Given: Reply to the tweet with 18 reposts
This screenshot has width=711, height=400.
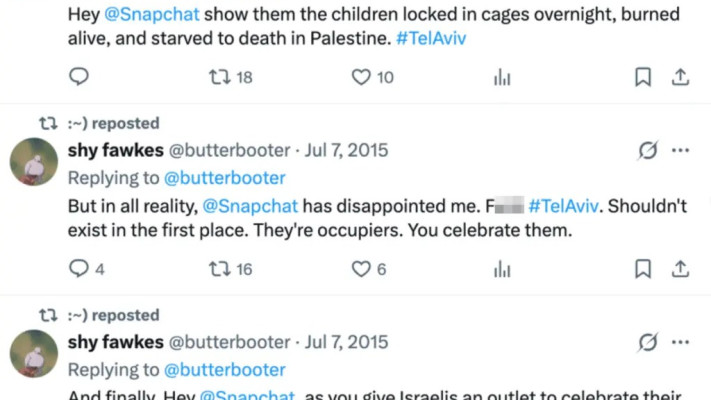Looking at the screenshot, I should coord(79,77).
